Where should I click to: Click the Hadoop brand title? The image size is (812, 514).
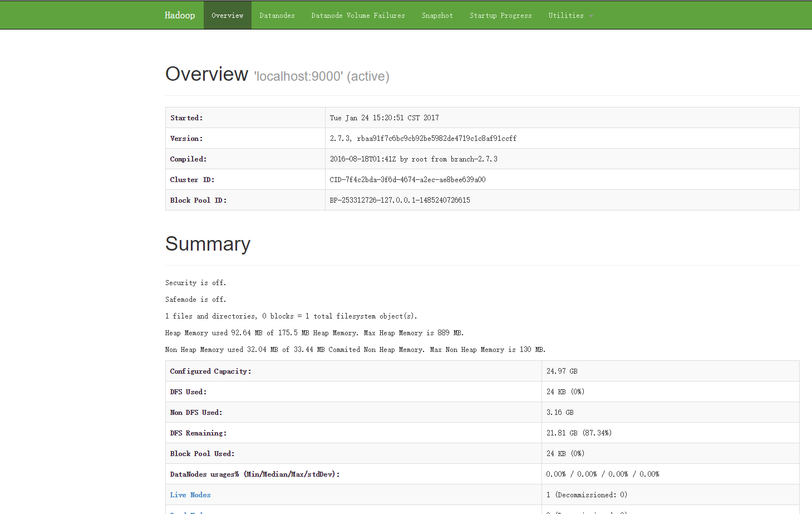point(180,15)
